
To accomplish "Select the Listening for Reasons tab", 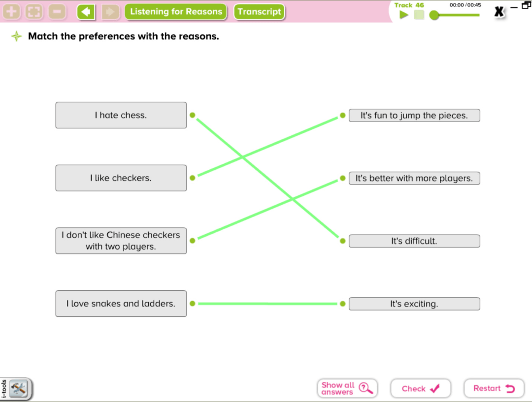I will (x=176, y=12).
